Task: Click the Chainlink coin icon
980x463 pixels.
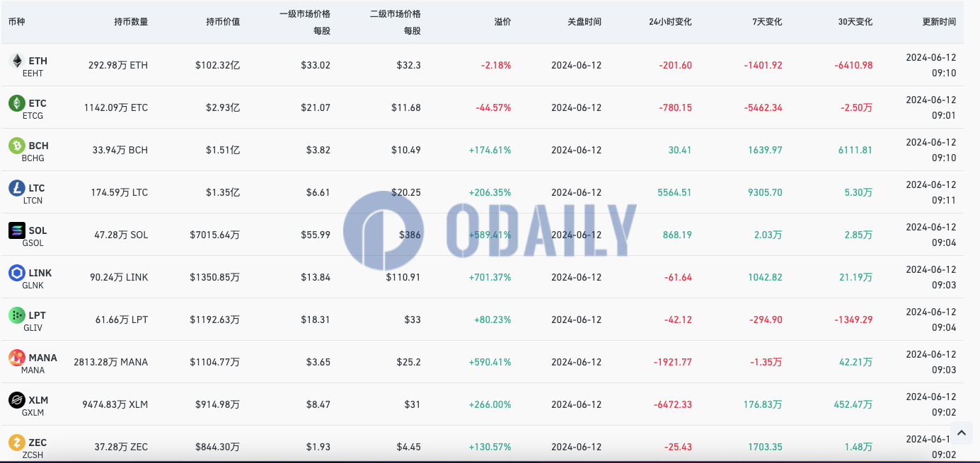Action: point(16,273)
